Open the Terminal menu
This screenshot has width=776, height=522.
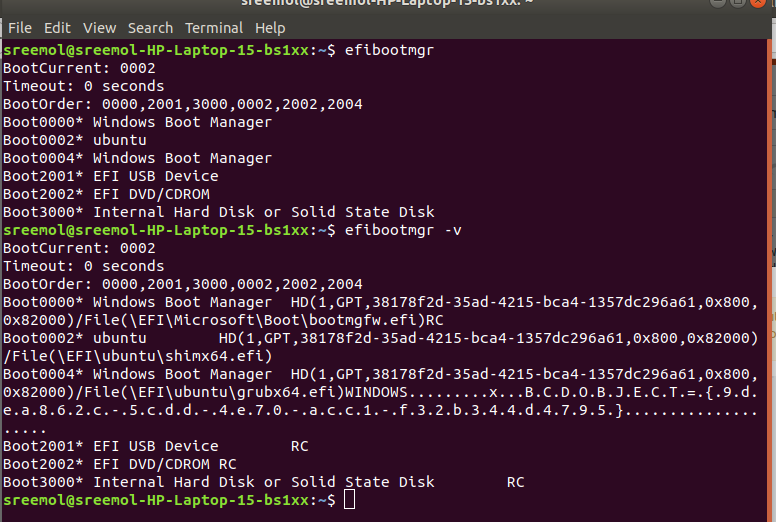pyautogui.click(x=214, y=28)
